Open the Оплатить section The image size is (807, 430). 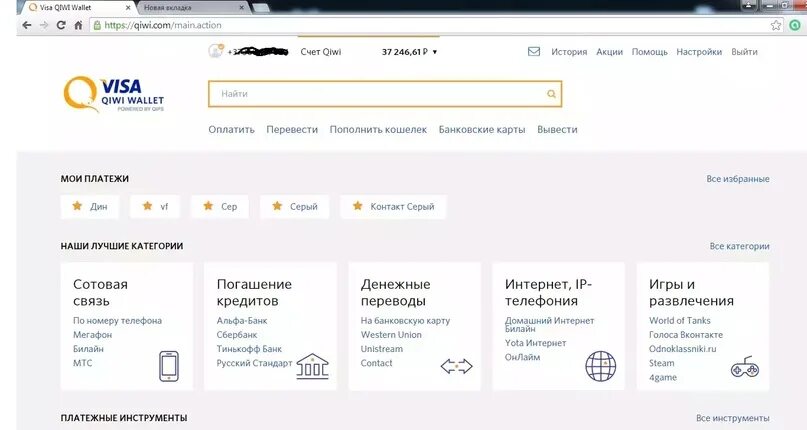pyautogui.click(x=231, y=129)
